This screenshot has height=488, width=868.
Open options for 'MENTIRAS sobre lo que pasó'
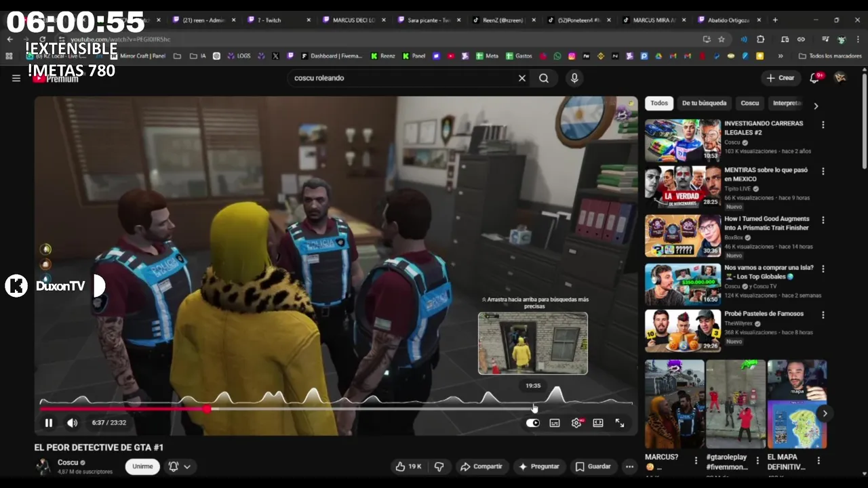(823, 172)
